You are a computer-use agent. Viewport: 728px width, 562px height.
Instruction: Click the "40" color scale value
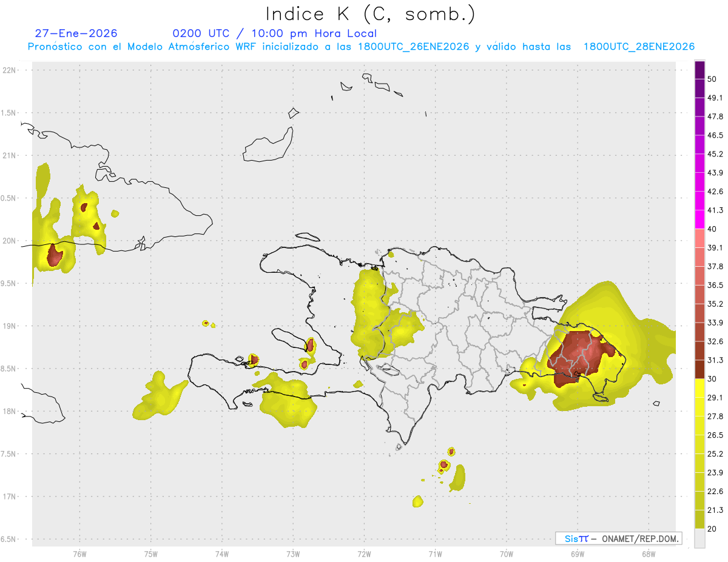pos(712,229)
